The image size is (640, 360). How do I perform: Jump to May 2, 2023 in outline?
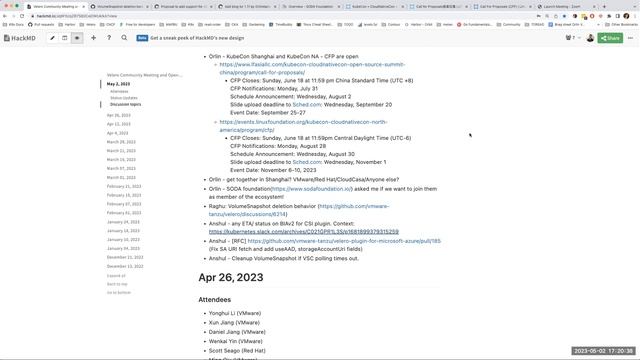click(x=118, y=84)
